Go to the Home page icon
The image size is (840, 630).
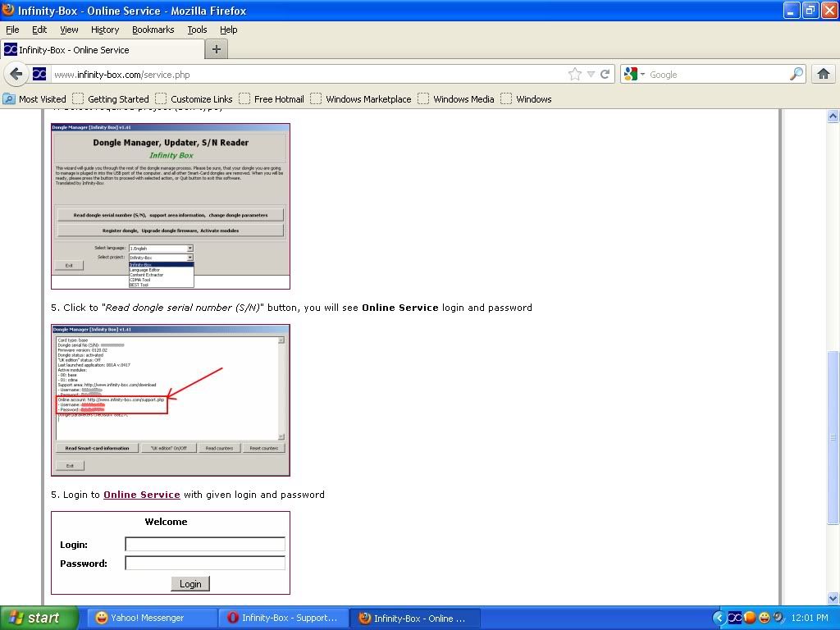(x=824, y=74)
